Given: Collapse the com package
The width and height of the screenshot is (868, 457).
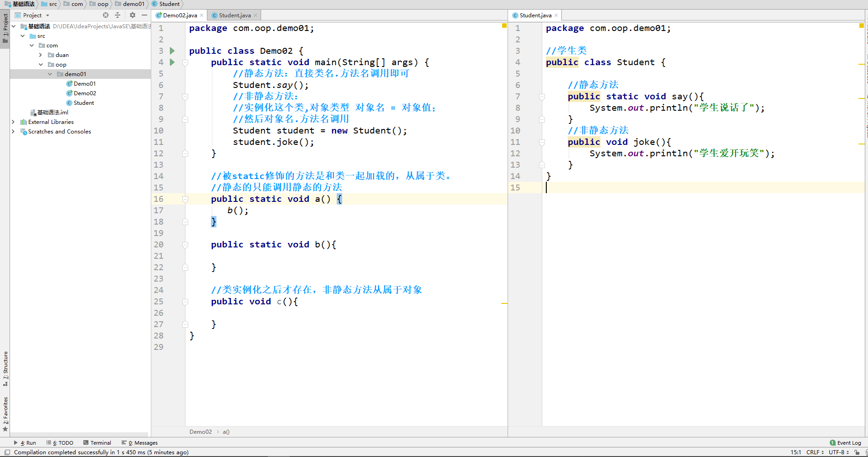Looking at the screenshot, I should 32,46.
